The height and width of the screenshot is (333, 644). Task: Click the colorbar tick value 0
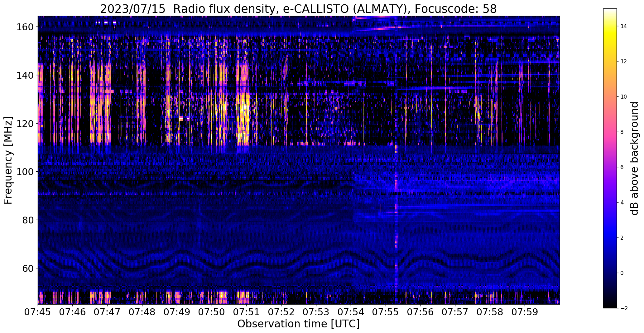[x=622, y=273]
